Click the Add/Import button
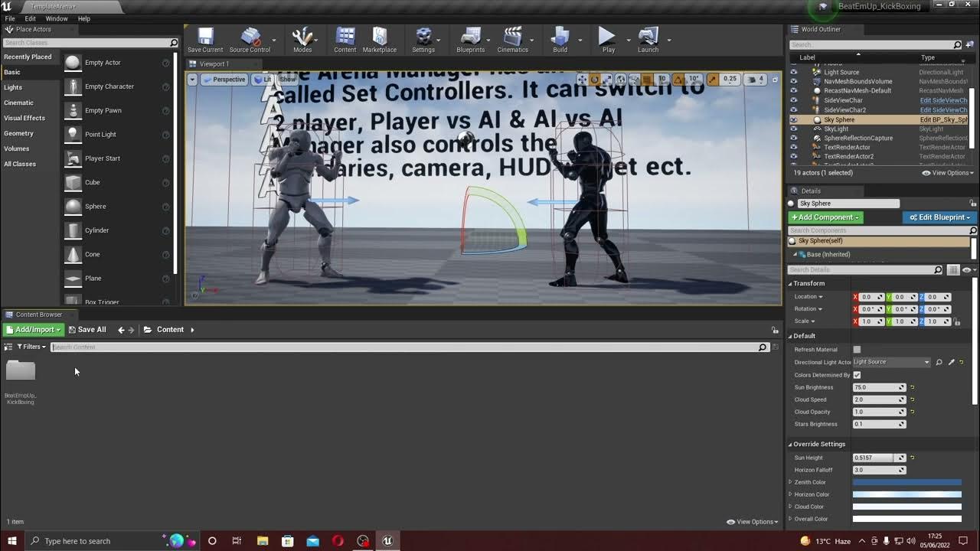 click(33, 330)
